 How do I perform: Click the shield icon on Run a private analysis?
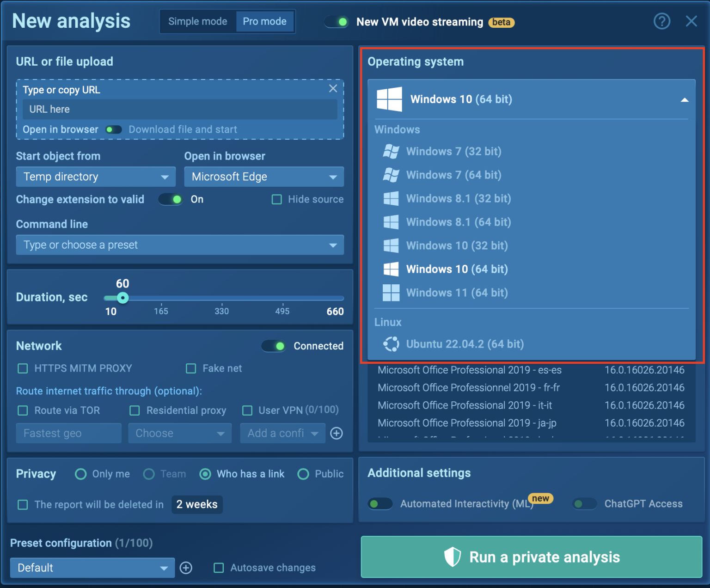(x=453, y=557)
